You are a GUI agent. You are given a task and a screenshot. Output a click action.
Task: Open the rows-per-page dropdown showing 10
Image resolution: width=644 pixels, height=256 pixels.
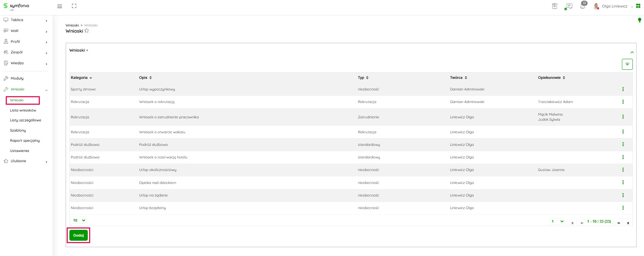tap(79, 220)
